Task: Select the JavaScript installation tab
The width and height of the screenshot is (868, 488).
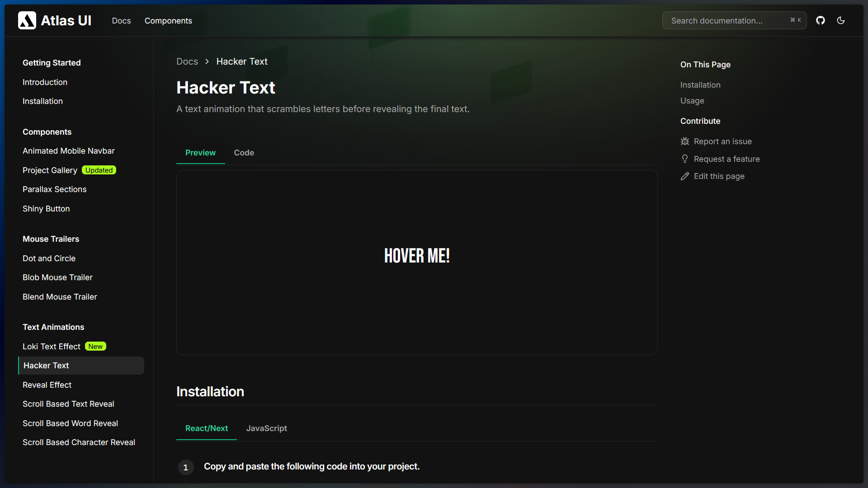Action: point(266,428)
